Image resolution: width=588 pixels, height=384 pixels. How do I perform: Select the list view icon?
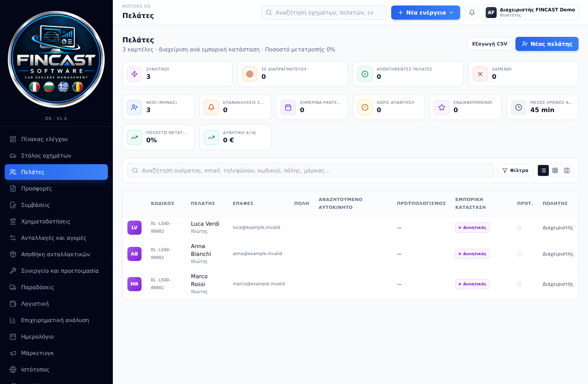(x=543, y=170)
